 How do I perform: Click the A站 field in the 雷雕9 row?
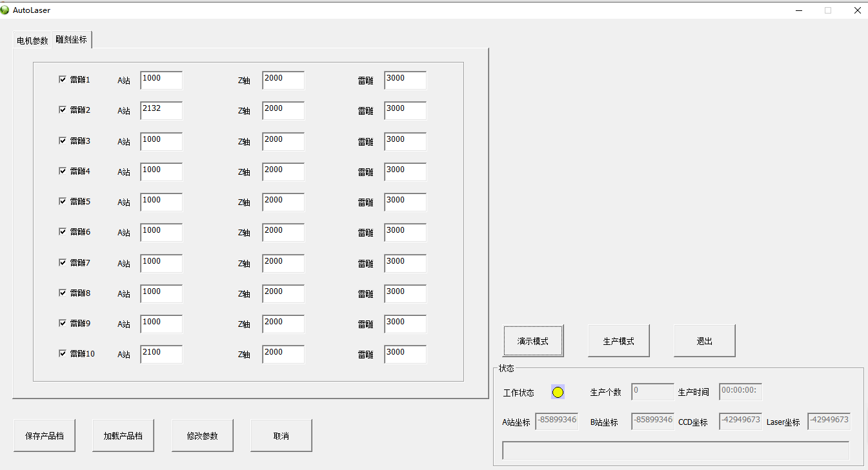[161, 324]
